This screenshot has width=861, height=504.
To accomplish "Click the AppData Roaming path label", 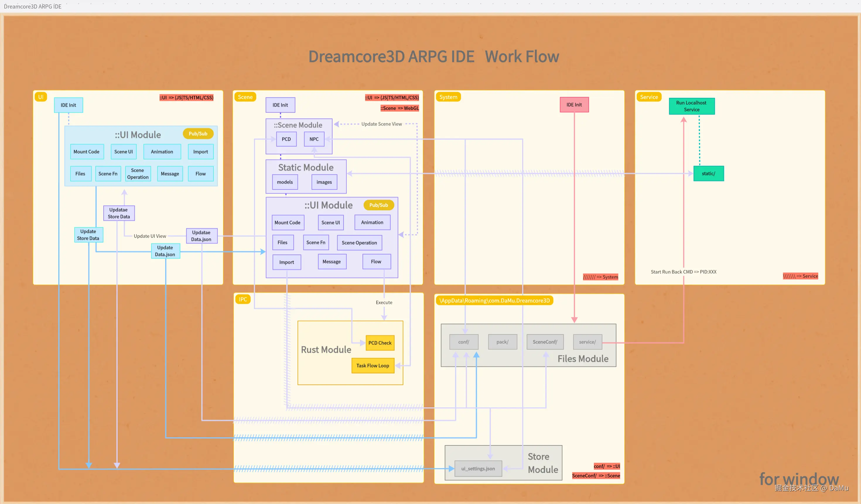I will pos(494,301).
